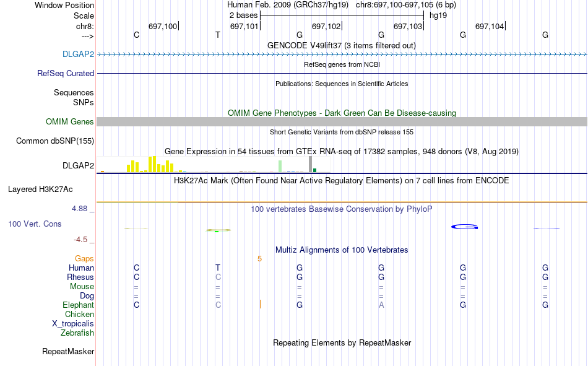Screen dimensions: 588x366
Task: Click the Rhesus species label
Action: 80,277
